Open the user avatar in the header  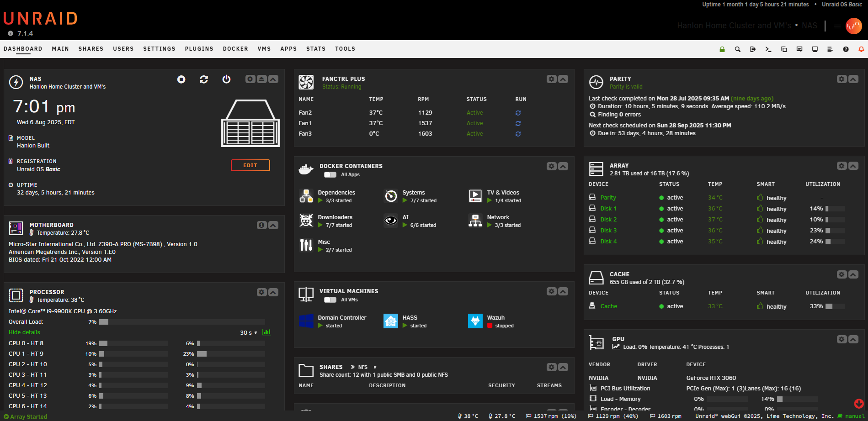pos(854,26)
